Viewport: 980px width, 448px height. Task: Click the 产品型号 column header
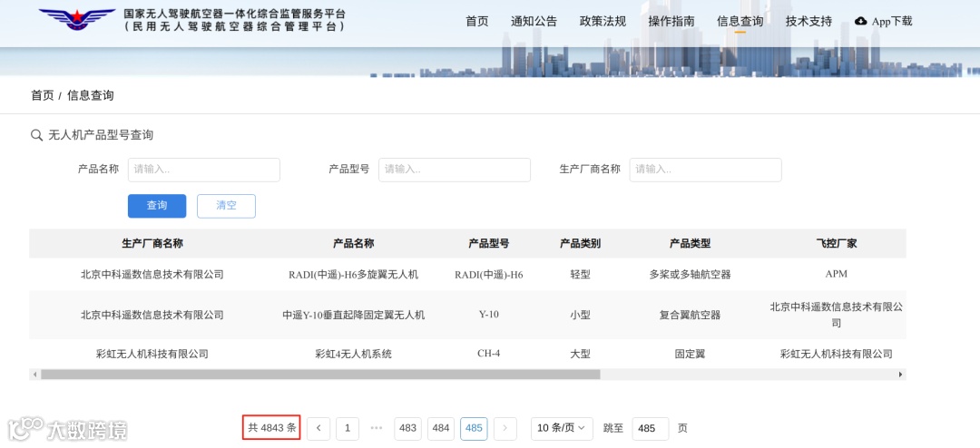pyautogui.click(x=489, y=244)
